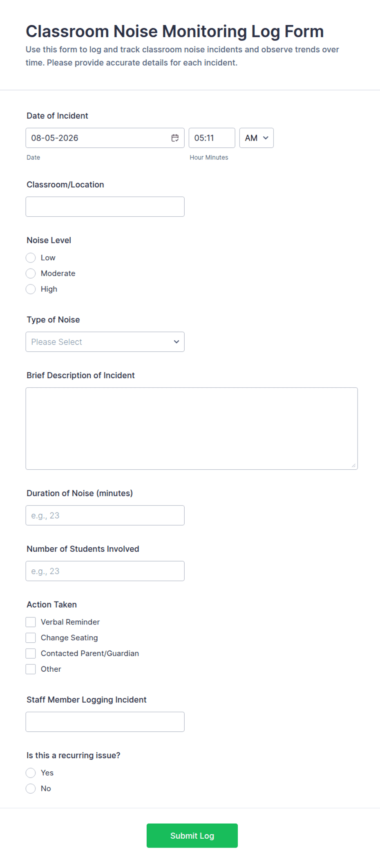Select the Number of Students Involved field
The width and height of the screenshot is (380, 868).
105,571
